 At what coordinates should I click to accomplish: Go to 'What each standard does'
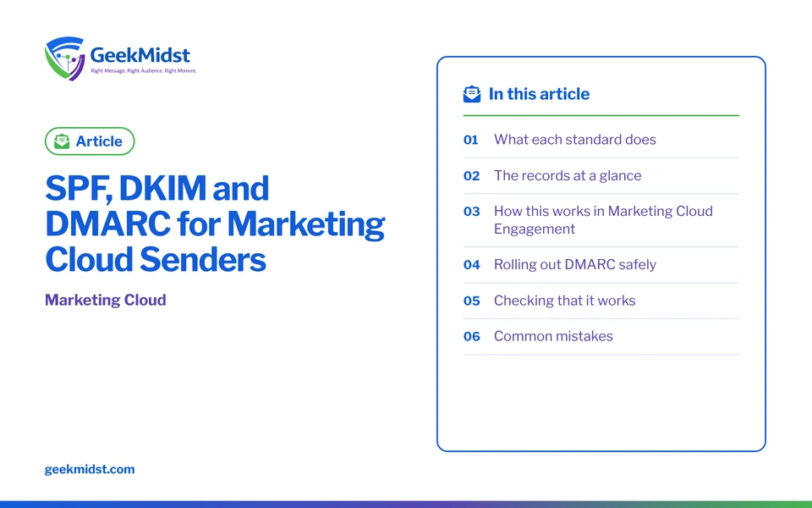[x=575, y=140]
